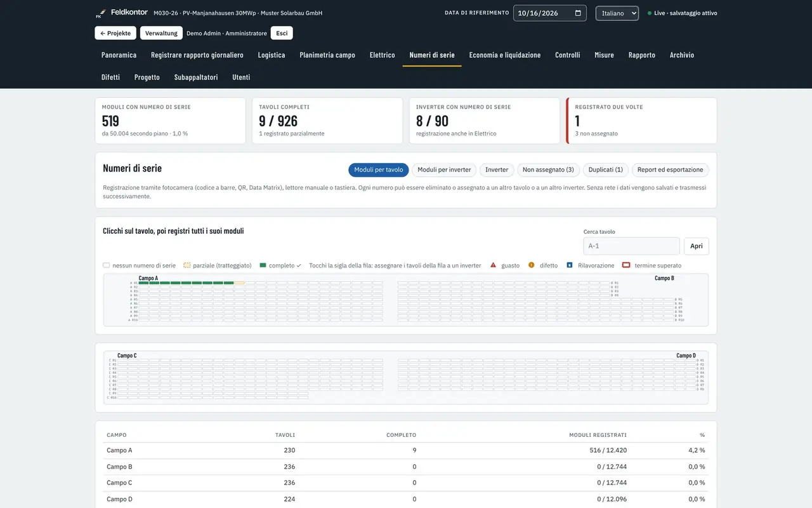Click the "516 / 12.420" cell for Campo A

point(608,450)
